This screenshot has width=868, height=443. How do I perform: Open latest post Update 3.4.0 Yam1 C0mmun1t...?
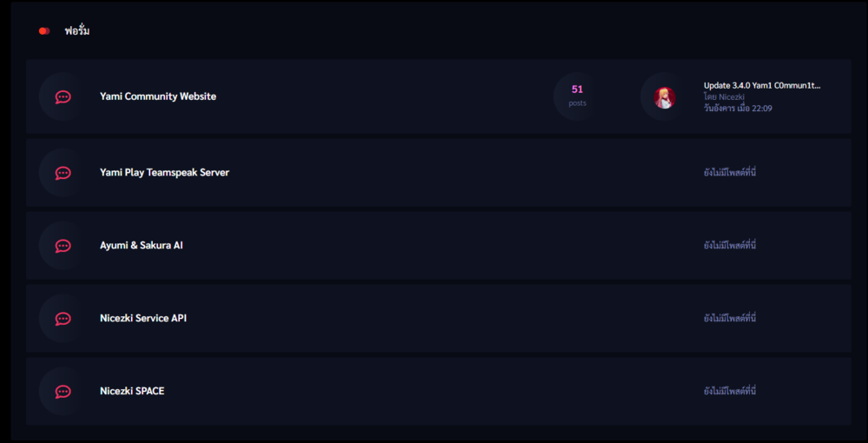[x=761, y=85]
